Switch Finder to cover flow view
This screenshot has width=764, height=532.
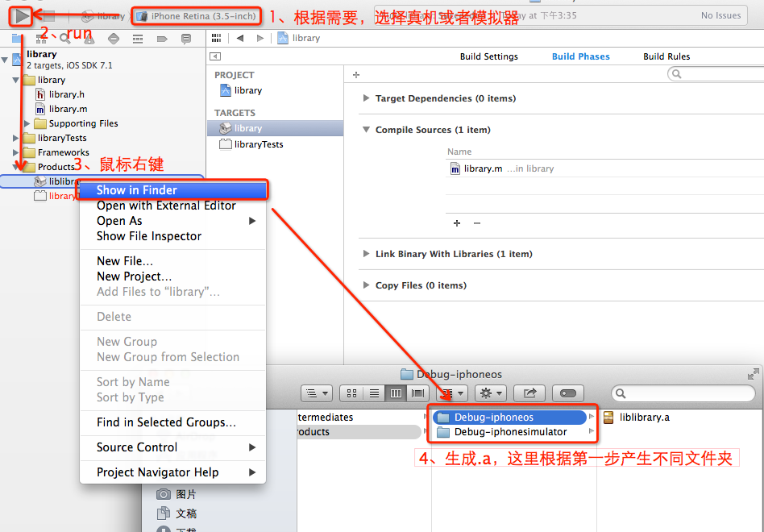(x=417, y=393)
